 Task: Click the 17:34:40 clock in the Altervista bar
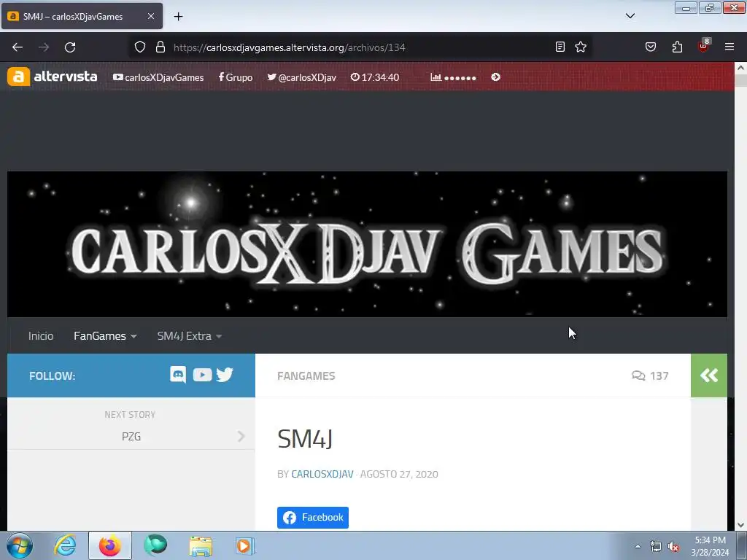(375, 77)
